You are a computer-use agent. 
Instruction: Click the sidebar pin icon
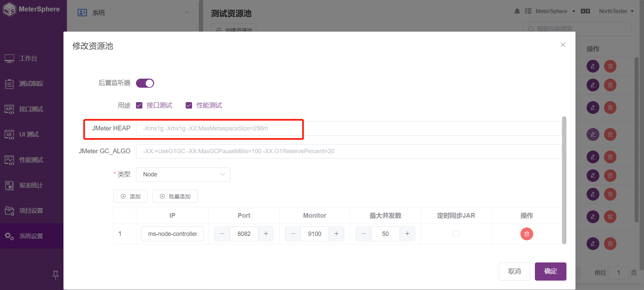pyautogui.click(x=56, y=275)
